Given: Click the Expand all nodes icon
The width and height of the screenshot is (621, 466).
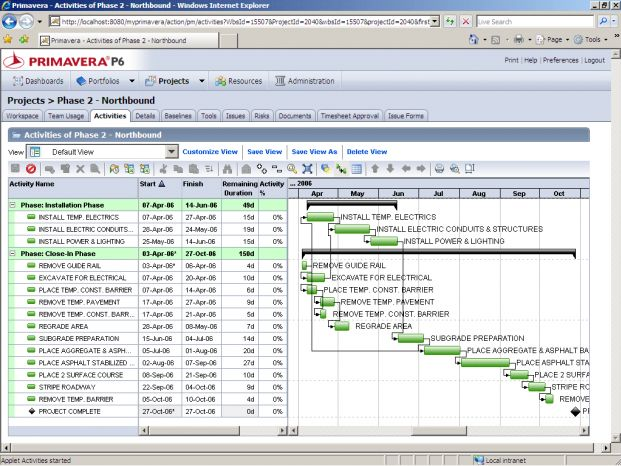Looking at the screenshot, I should click(261, 169).
